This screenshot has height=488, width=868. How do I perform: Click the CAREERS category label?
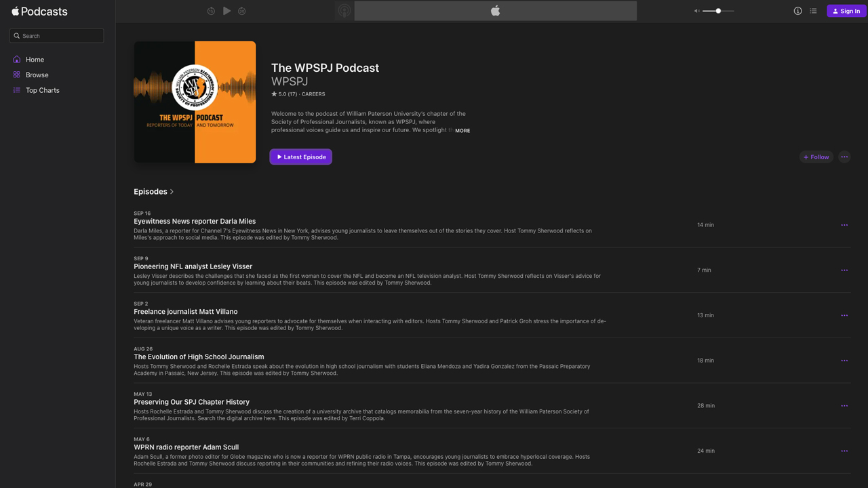pyautogui.click(x=313, y=94)
